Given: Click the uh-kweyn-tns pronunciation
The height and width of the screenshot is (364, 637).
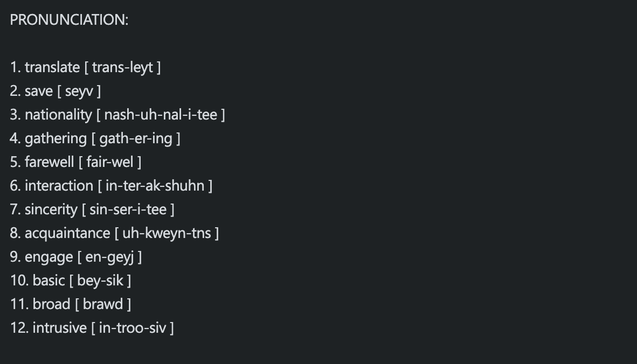Looking at the screenshot, I should [167, 234].
